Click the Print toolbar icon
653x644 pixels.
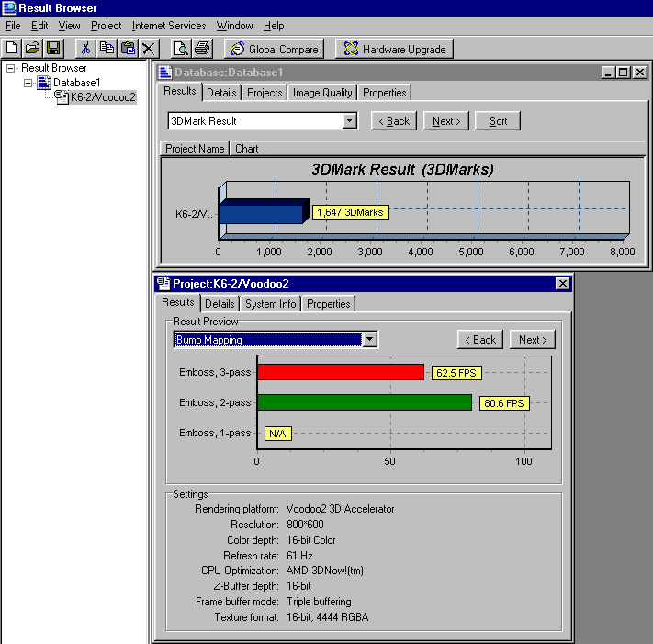202,49
